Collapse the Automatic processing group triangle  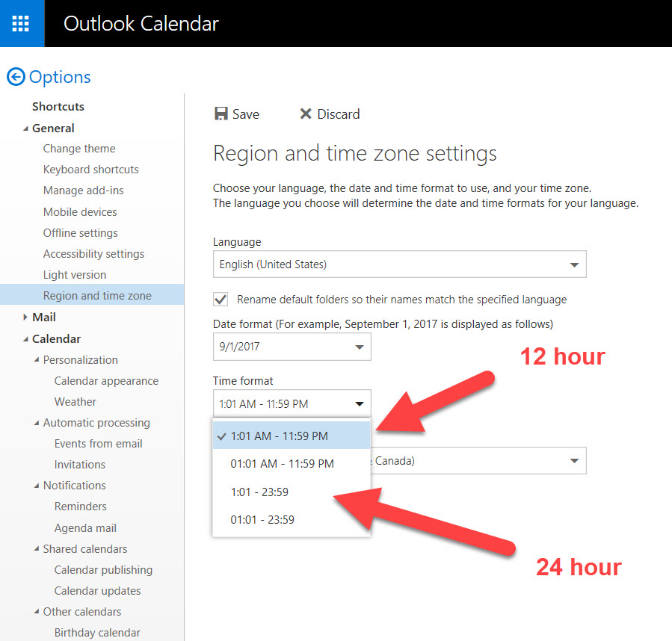pos(37,423)
